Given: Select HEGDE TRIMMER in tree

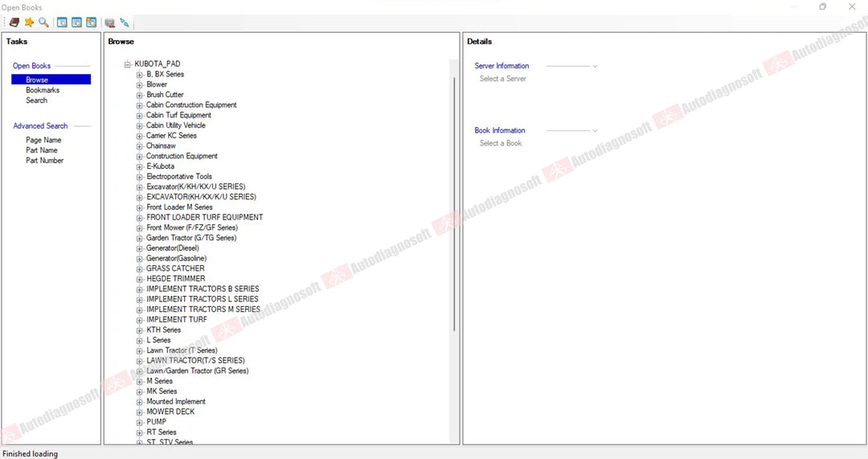Looking at the screenshot, I should 176,279.
